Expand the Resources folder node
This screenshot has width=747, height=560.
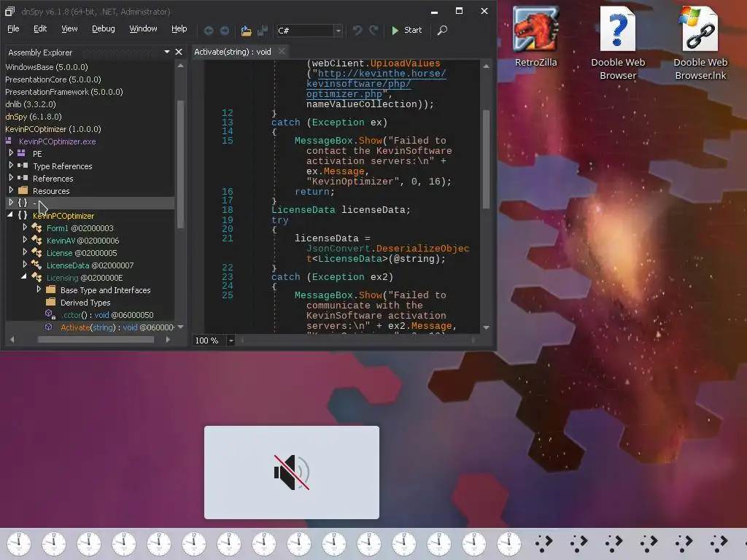[11, 190]
